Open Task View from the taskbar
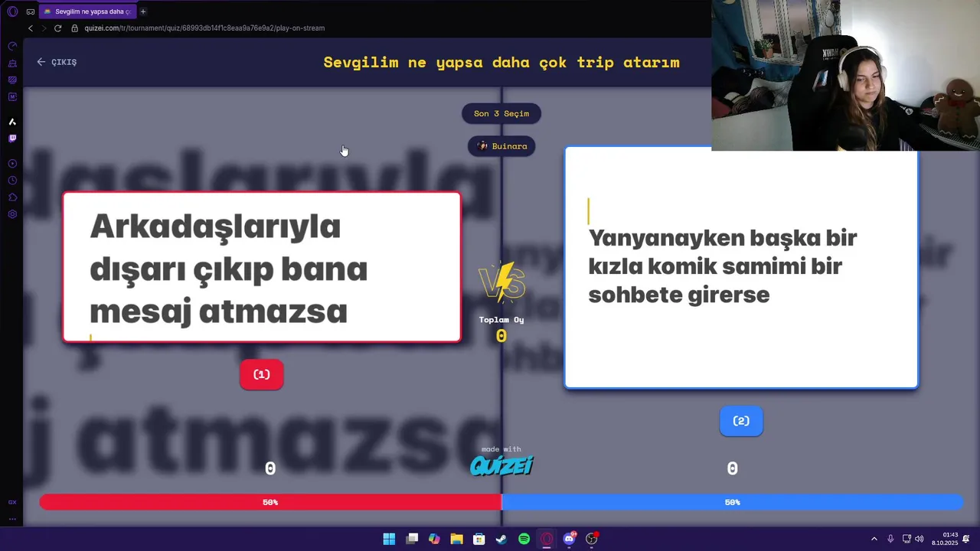Viewport: 980px width, 551px height. tap(412, 539)
